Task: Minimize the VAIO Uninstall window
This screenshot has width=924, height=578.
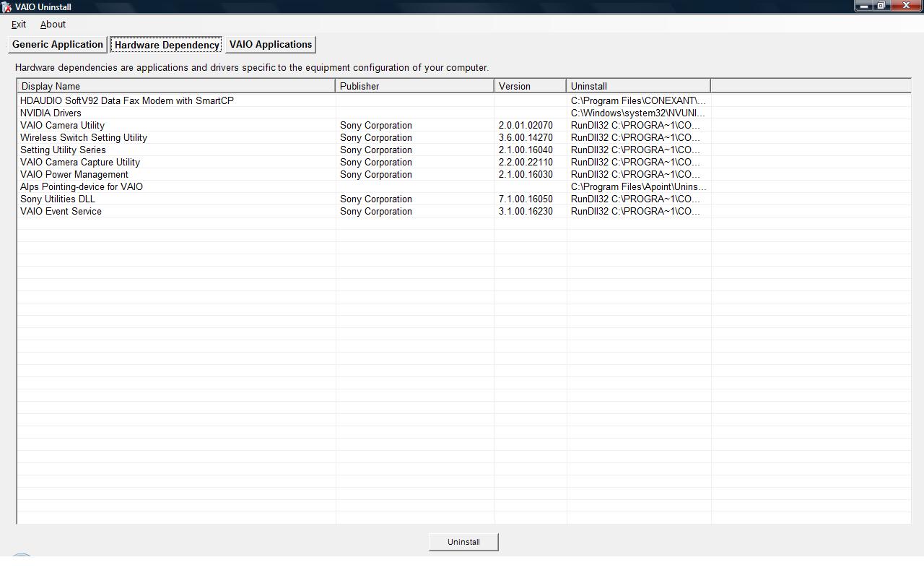Action: coord(864,6)
